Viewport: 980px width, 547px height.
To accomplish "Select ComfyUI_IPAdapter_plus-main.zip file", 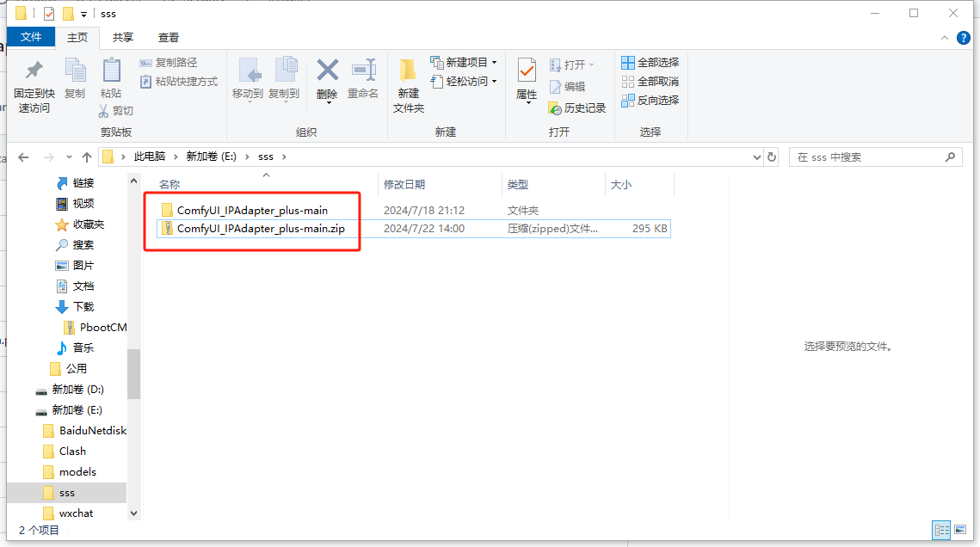I will point(261,229).
